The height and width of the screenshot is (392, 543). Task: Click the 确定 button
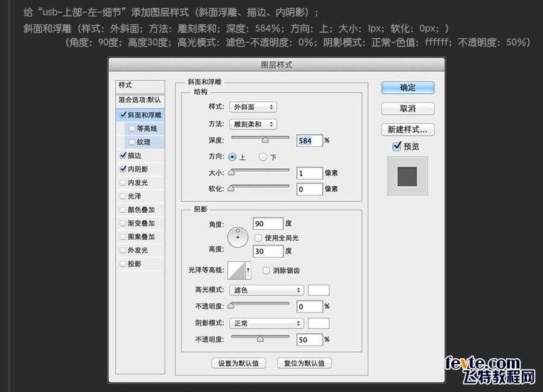tap(408, 87)
